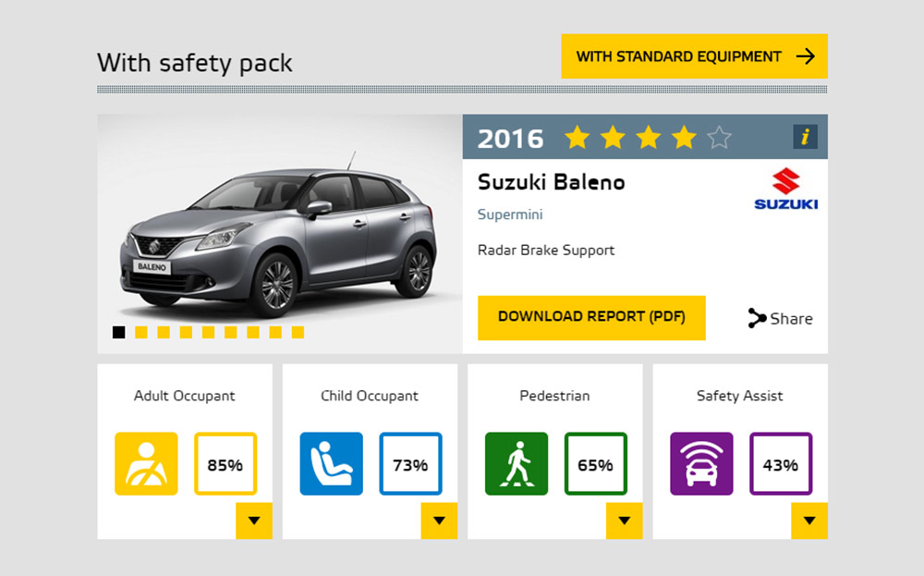This screenshot has width=924, height=576.
Task: Click the empty fifth star
Action: point(719,138)
